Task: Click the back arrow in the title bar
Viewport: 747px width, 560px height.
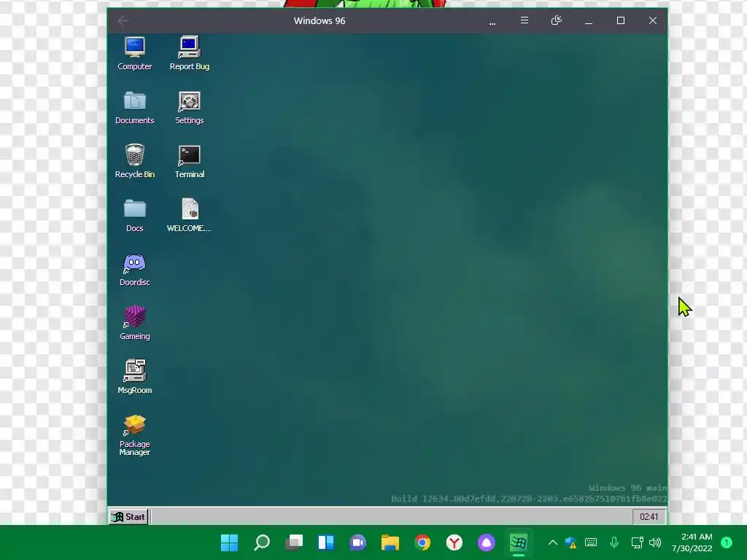Action: coord(123,20)
